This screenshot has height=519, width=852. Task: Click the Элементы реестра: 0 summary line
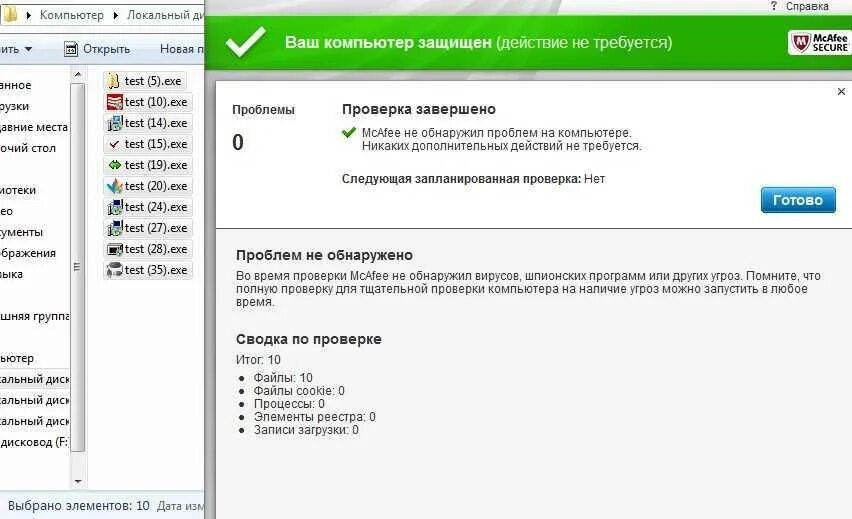[315, 417]
